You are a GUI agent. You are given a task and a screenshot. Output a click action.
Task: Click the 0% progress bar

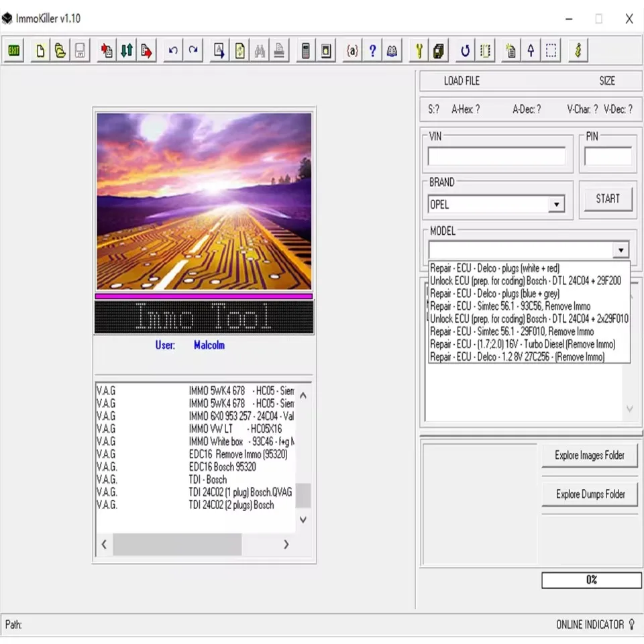(x=591, y=580)
